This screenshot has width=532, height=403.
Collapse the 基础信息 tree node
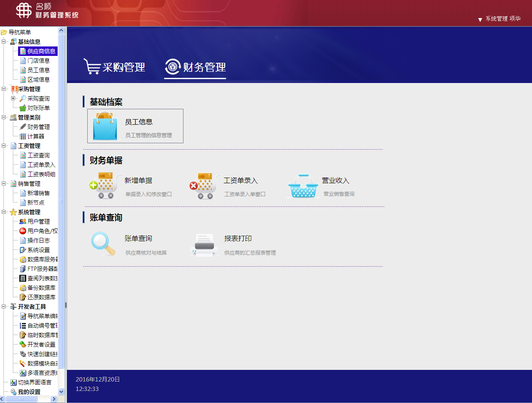(3, 42)
